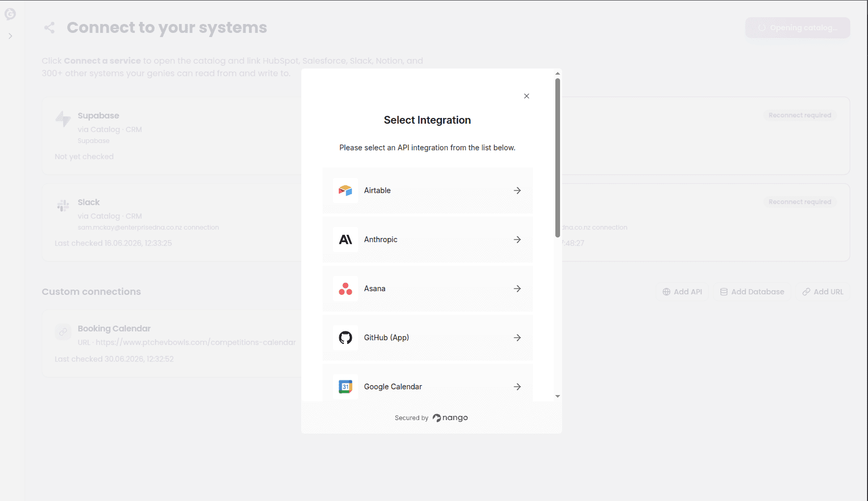Select the Anthropic integration label
Screen dimensions: 868x501
381,240
